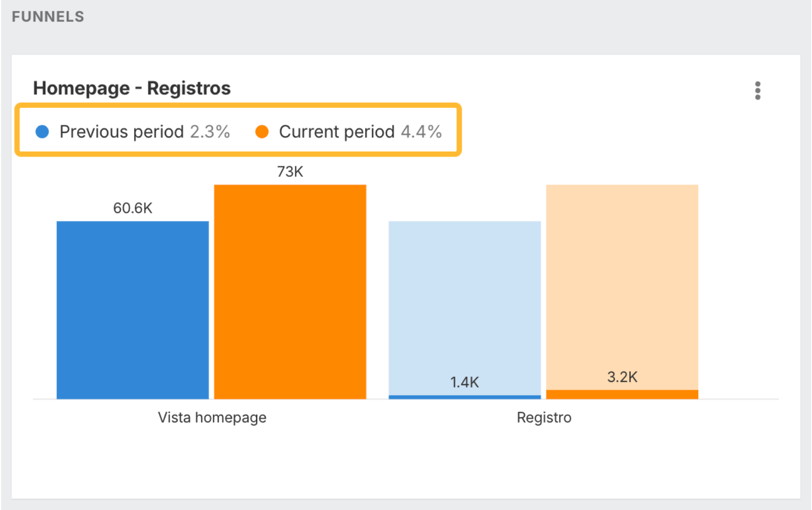Toggle the Current period legend label
The width and height of the screenshot is (812, 510).
pyautogui.click(x=337, y=132)
